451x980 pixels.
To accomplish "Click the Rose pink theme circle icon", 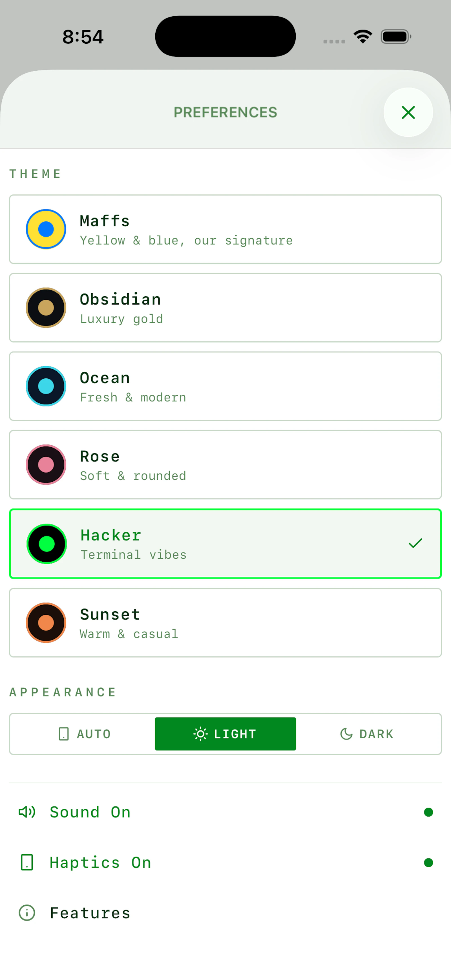I will tap(46, 465).
